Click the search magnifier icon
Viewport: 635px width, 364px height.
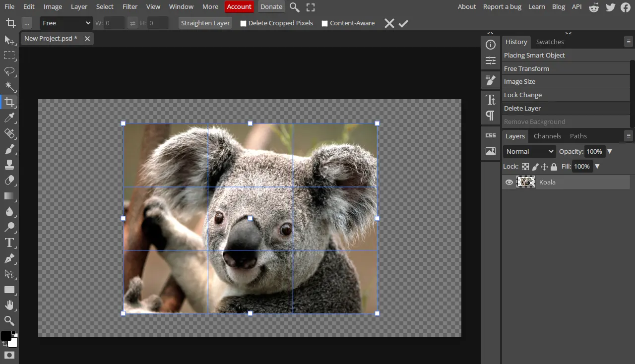294,7
